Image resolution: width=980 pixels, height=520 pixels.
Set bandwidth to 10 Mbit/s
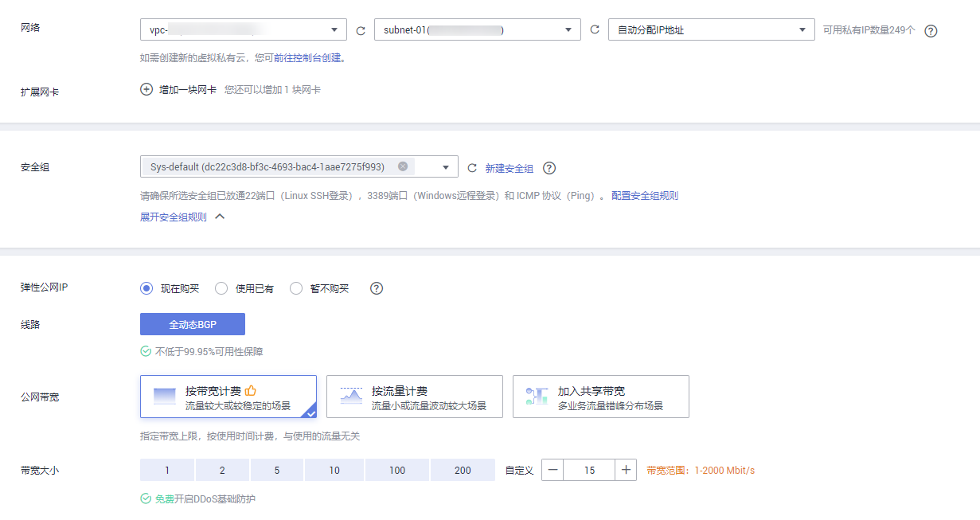click(334, 470)
